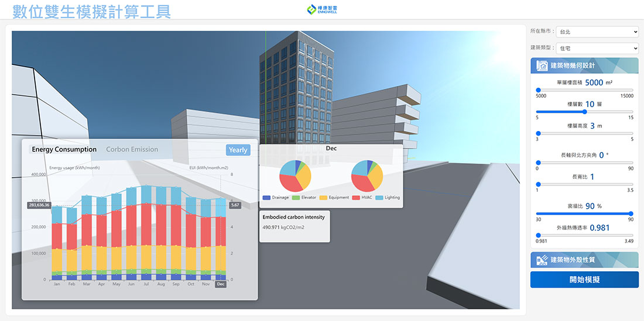Click the left pie chart for Dec
The height and width of the screenshot is (321, 644).
pyautogui.click(x=295, y=175)
